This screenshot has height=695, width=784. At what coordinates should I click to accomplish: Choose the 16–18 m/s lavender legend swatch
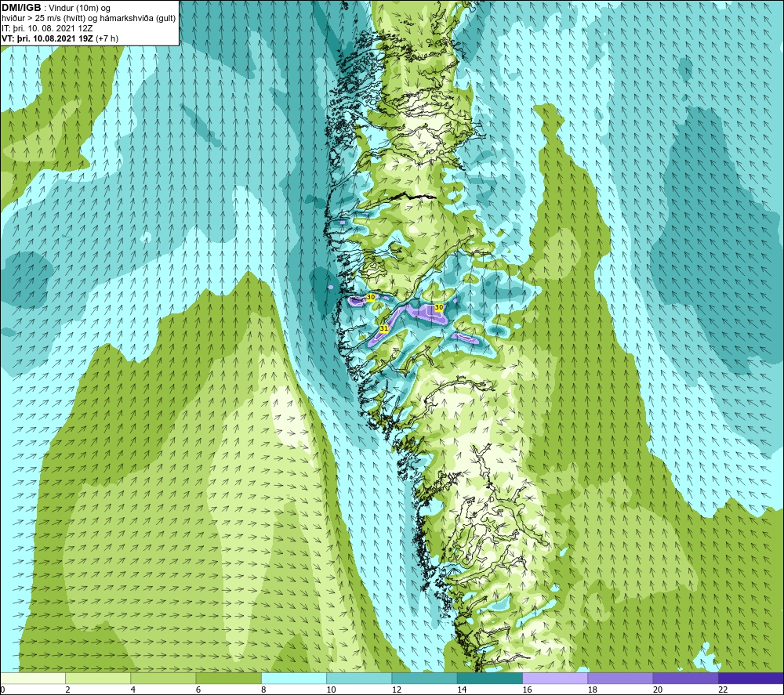point(556,678)
